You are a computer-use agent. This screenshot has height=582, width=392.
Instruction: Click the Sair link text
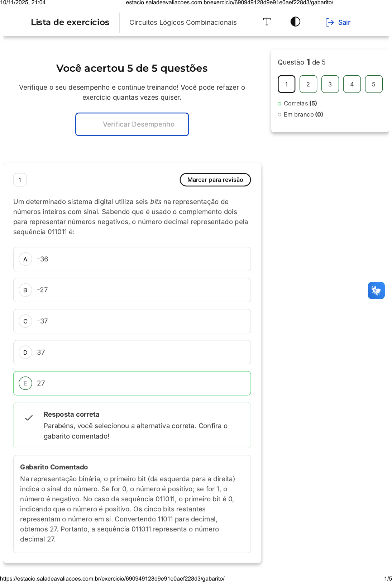(344, 23)
